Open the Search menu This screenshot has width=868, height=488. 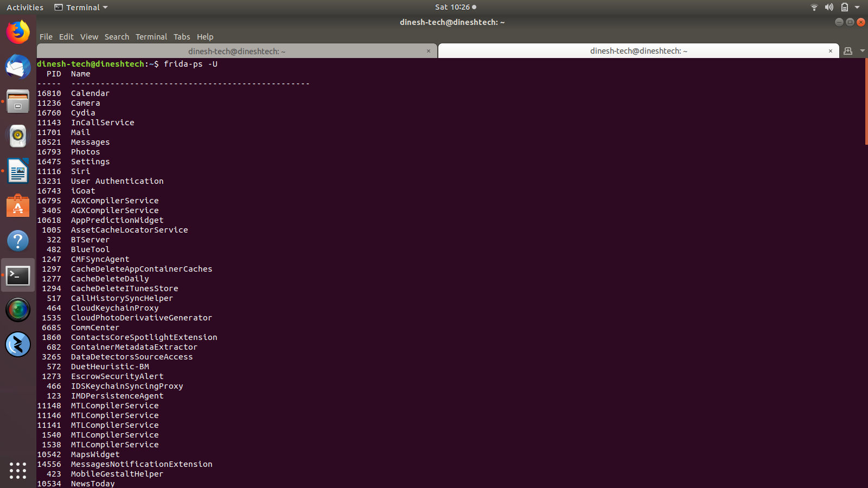(x=117, y=37)
